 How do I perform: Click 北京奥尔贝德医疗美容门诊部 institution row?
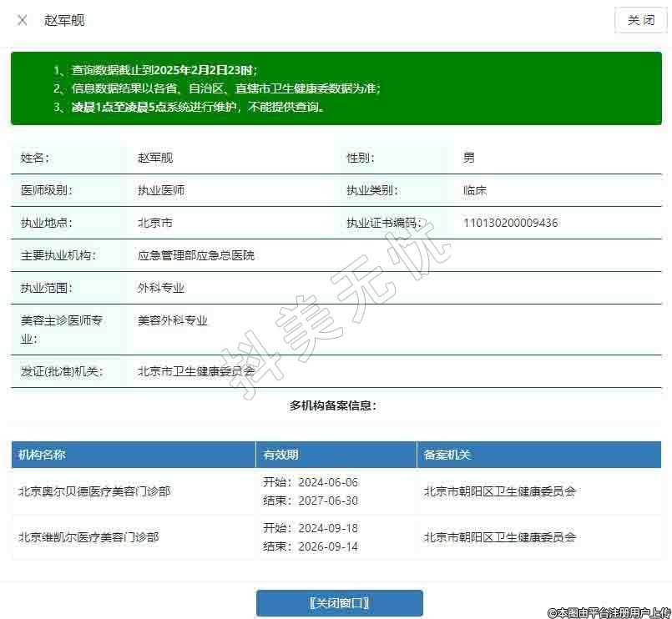pyautogui.click(x=94, y=491)
